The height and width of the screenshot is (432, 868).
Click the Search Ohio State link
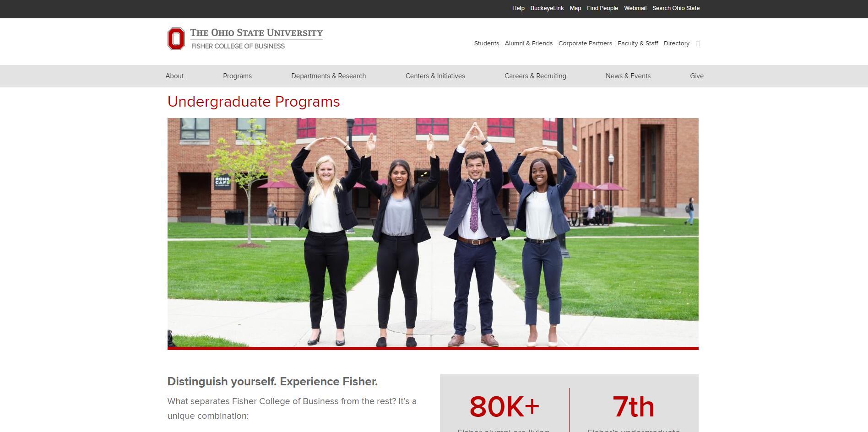pos(676,8)
